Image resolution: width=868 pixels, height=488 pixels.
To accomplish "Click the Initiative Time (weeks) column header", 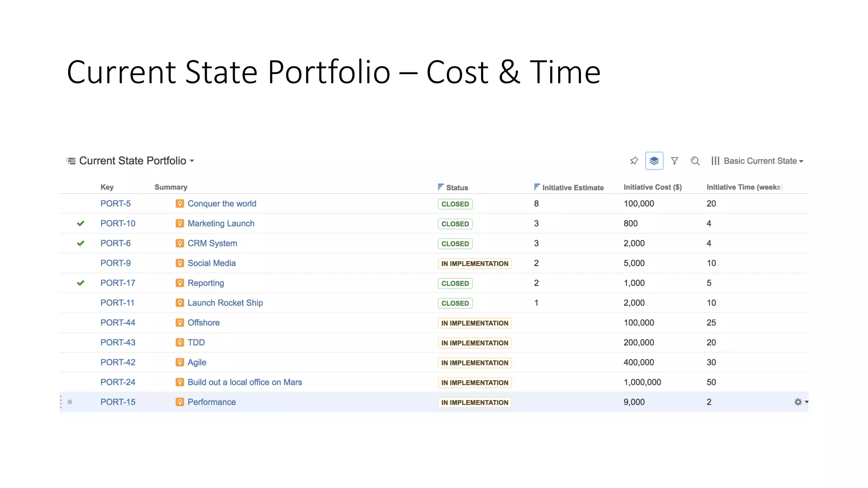I will click(744, 187).
